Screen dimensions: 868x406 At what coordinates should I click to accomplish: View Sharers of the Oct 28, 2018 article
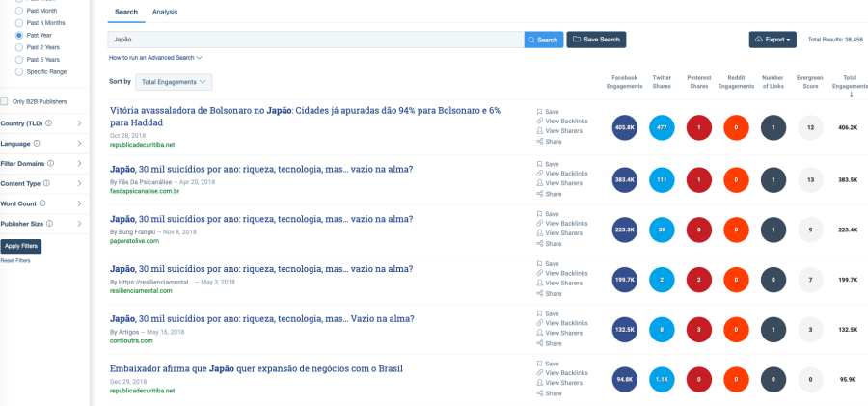pos(559,131)
